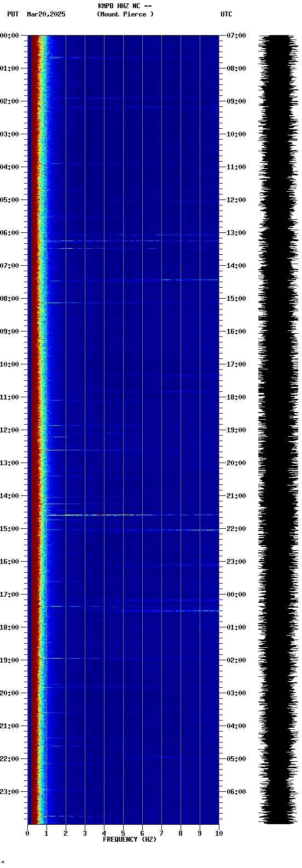302x868 pixels.
Task: Click the frequency axis tick '5'
Action: [123, 833]
